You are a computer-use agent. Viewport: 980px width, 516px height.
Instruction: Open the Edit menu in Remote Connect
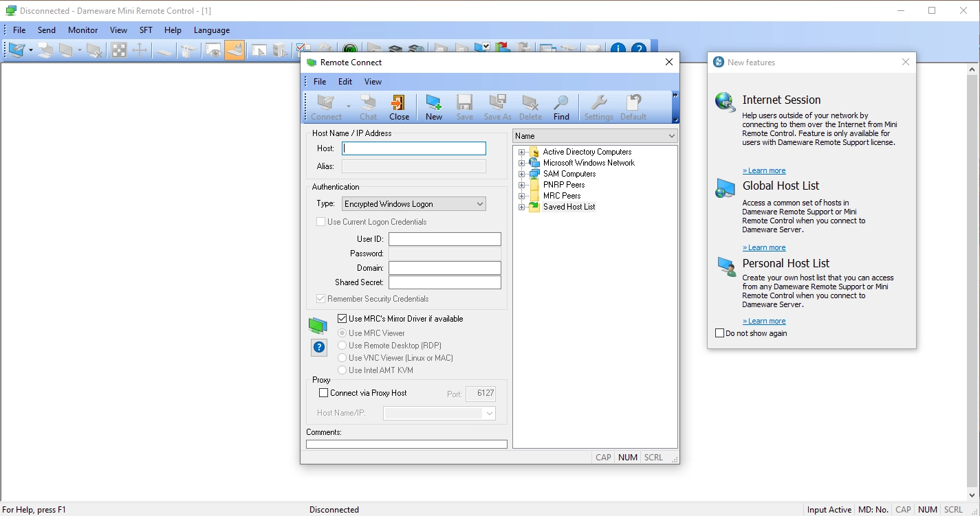point(345,82)
